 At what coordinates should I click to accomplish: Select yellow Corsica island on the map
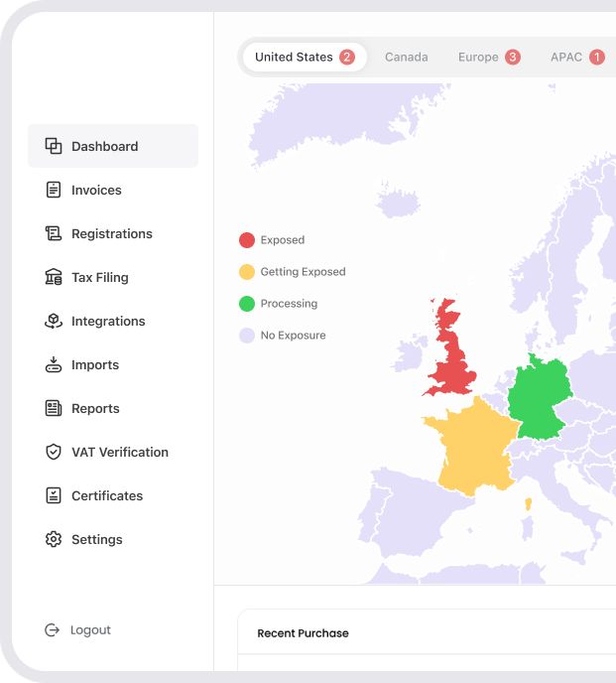pos(528,504)
